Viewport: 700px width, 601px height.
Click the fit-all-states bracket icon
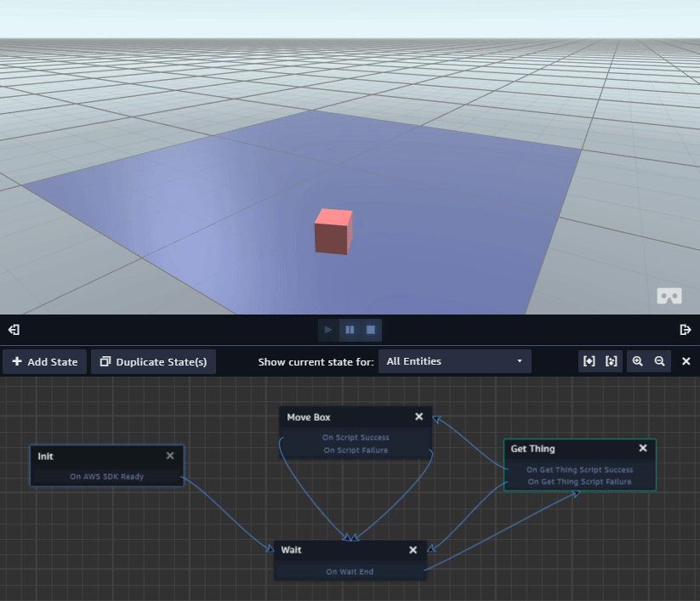coord(589,361)
